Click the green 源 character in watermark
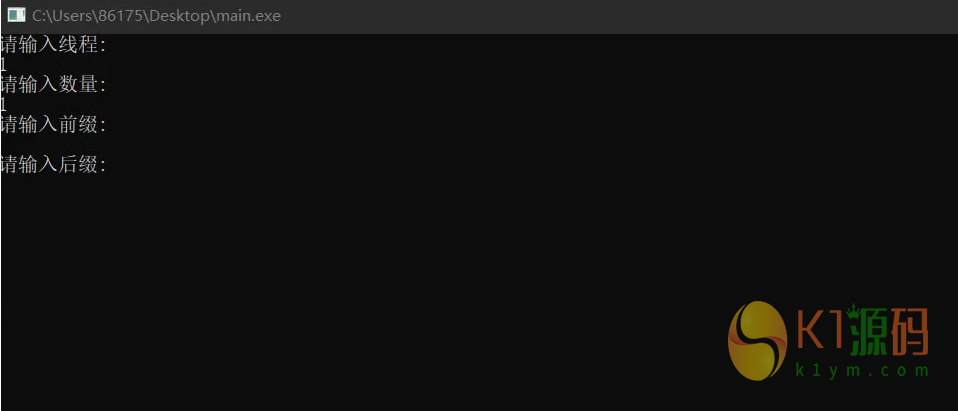 870,332
